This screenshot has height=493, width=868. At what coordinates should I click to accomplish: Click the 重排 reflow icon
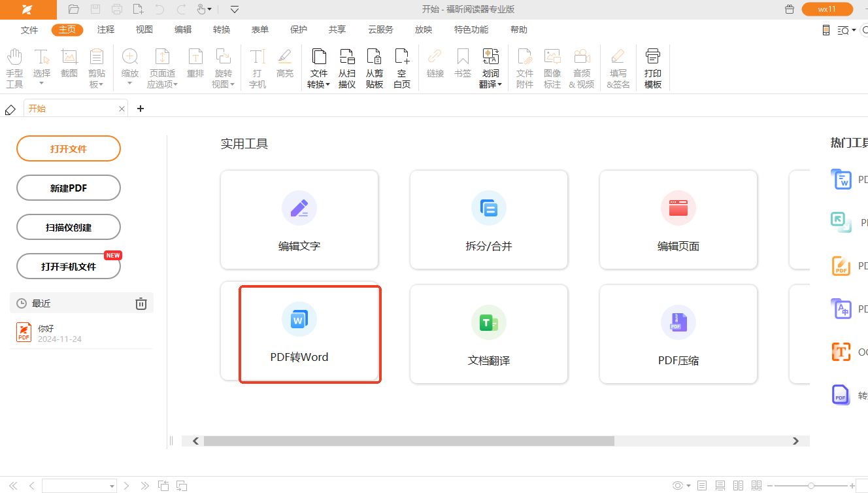(195, 63)
